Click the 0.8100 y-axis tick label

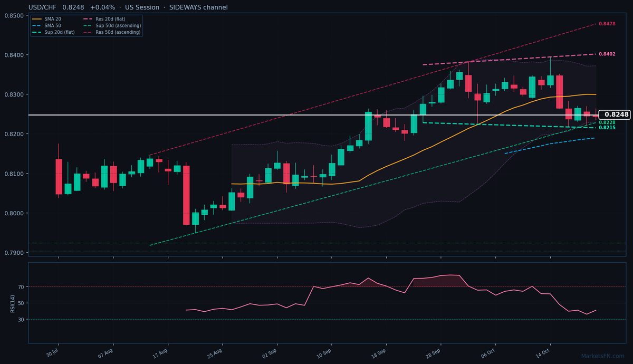click(x=13, y=174)
